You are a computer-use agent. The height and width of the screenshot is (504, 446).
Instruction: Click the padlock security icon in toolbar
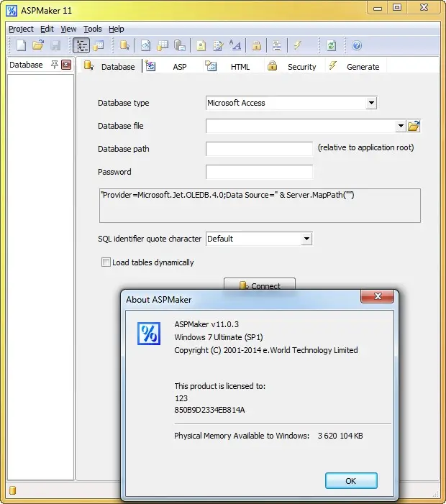(256, 45)
